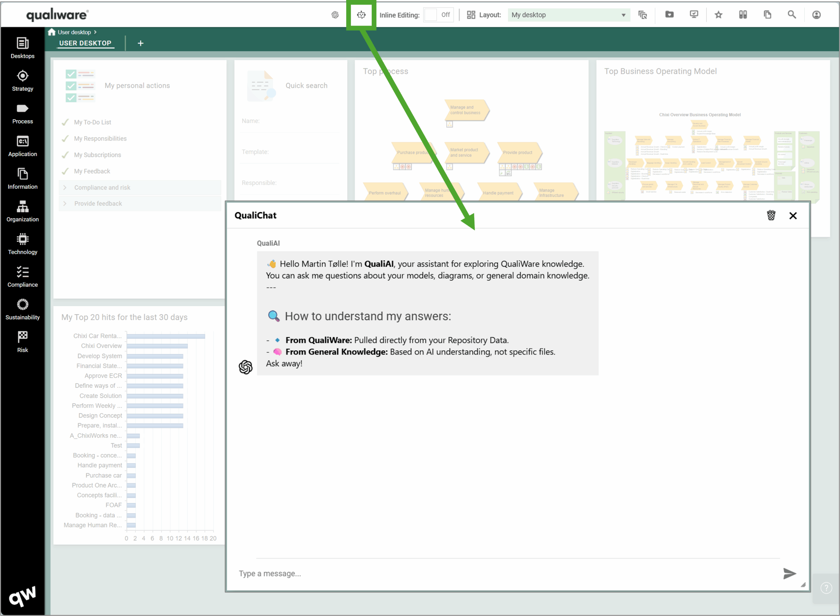The image size is (840, 616).
Task: Open My Responsibilities
Action: pos(100,139)
